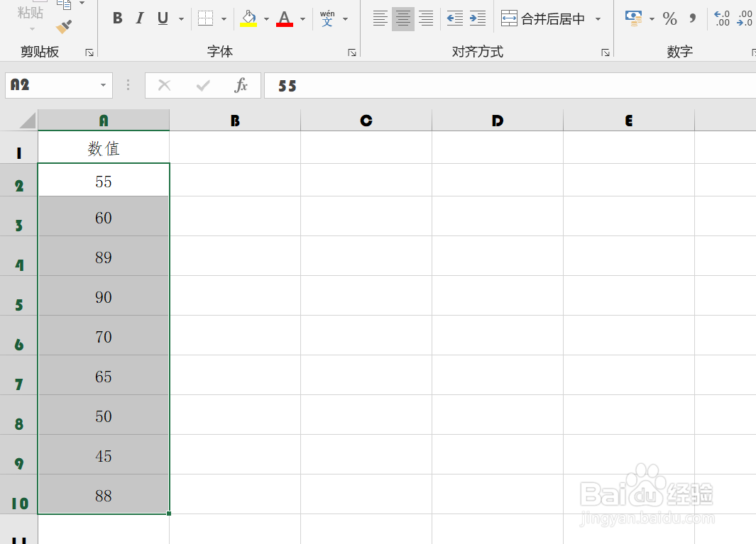
Task: Click cell with value 89
Action: pyautogui.click(x=104, y=256)
